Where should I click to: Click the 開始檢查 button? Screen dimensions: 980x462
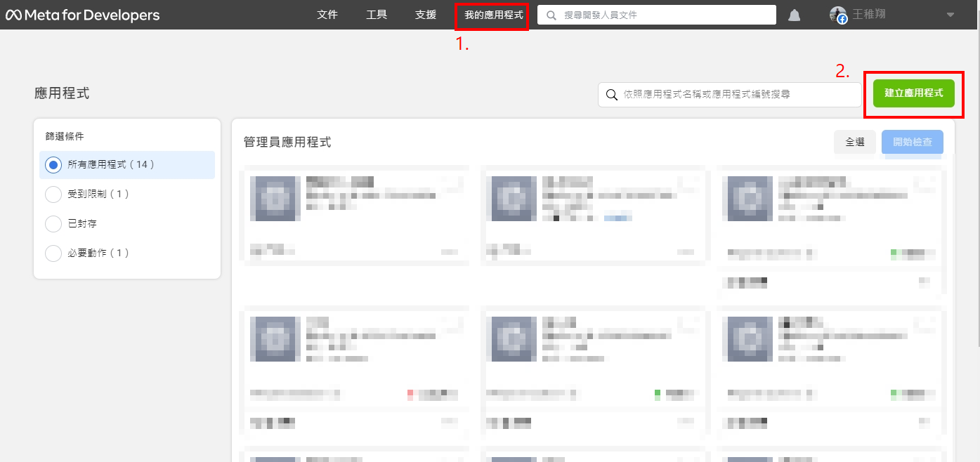click(913, 142)
